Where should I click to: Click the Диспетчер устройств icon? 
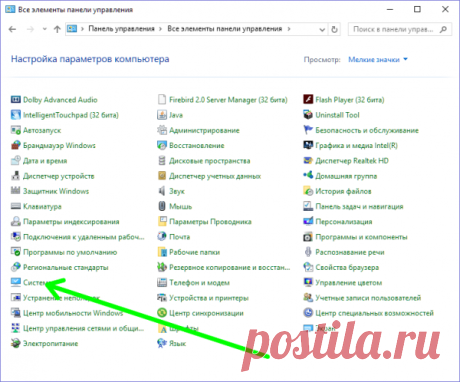(16, 176)
